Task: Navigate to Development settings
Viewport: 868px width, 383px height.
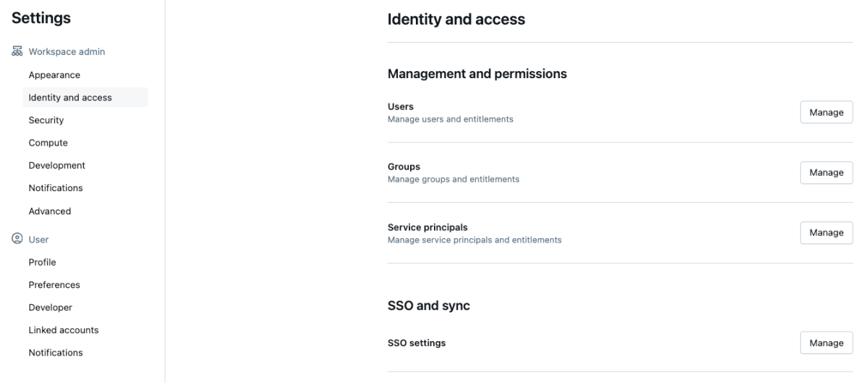Action: pyautogui.click(x=57, y=165)
